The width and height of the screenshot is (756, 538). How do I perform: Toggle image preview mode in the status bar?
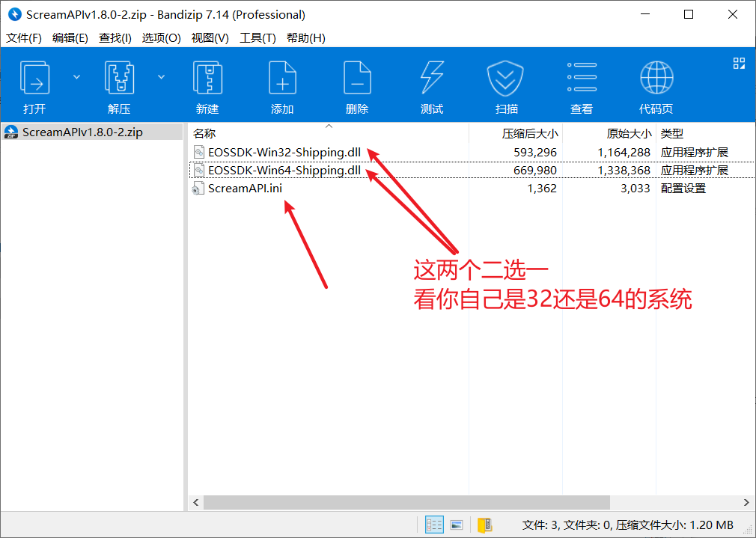pyautogui.click(x=457, y=525)
